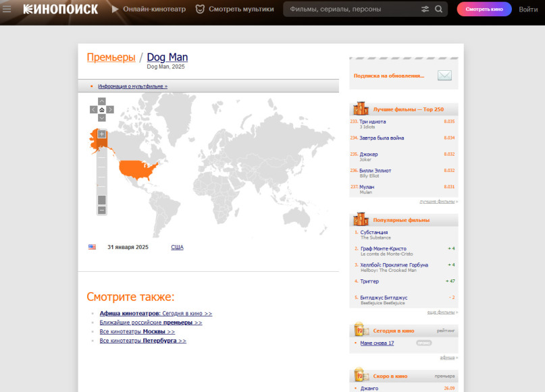This screenshot has width=545, height=392.
Task: Open Джокер in Top 250 list
Action: pos(369,154)
